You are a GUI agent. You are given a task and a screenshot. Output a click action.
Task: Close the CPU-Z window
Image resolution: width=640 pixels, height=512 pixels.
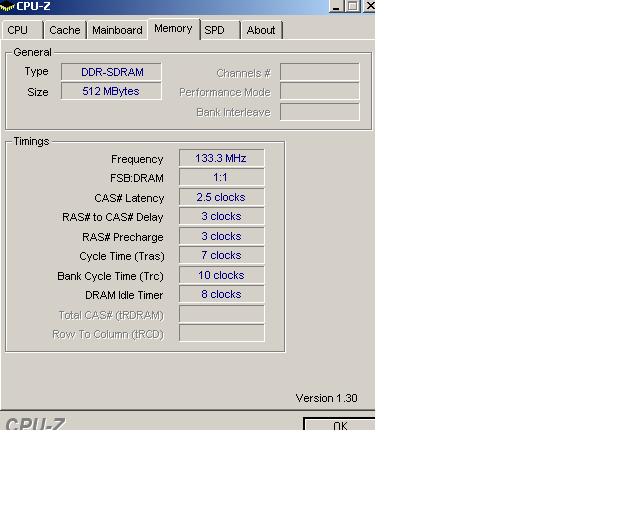(x=369, y=6)
